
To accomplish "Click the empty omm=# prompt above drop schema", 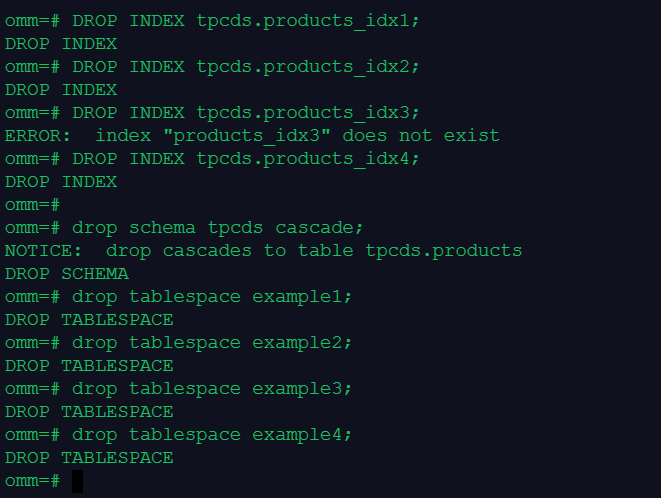I will 32,204.
